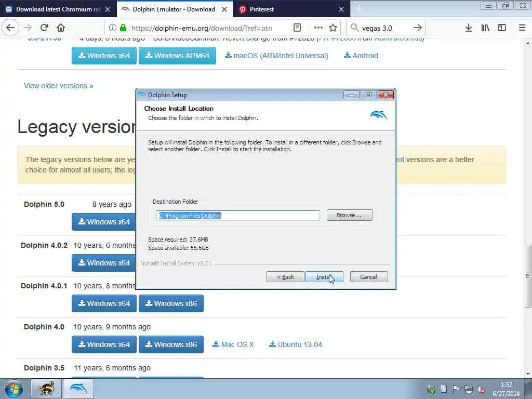Go to the Firefox home page
This screenshot has width=532, height=399.
point(61,28)
